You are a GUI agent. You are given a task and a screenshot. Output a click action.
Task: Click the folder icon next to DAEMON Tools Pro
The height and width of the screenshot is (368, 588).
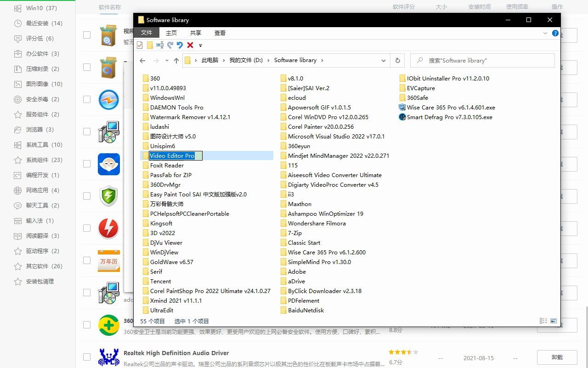point(146,107)
